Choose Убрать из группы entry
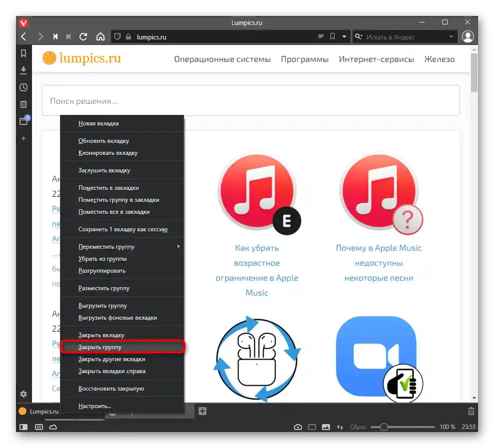Image resolution: width=494 pixels, height=448 pixels. click(122, 259)
